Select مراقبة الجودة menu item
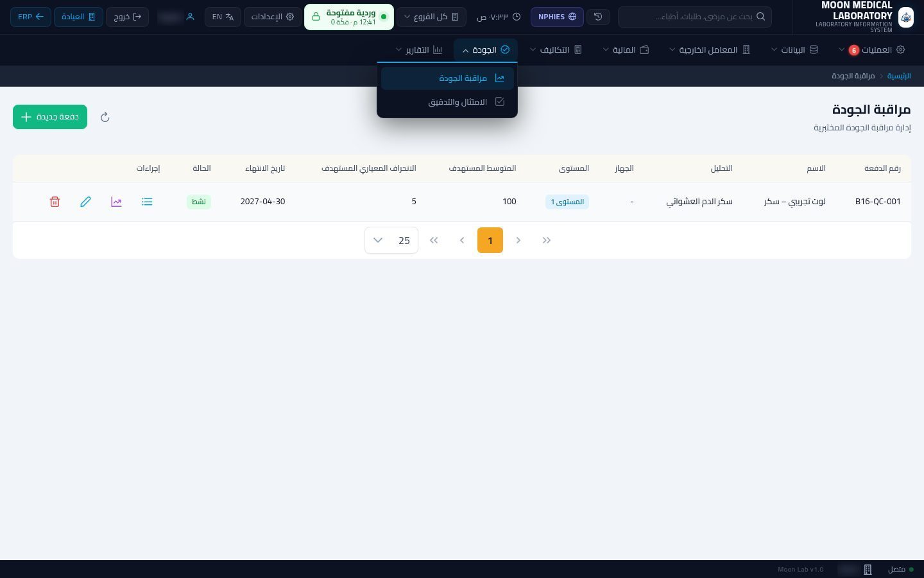Screen dimensions: 924x578 click(x=447, y=78)
